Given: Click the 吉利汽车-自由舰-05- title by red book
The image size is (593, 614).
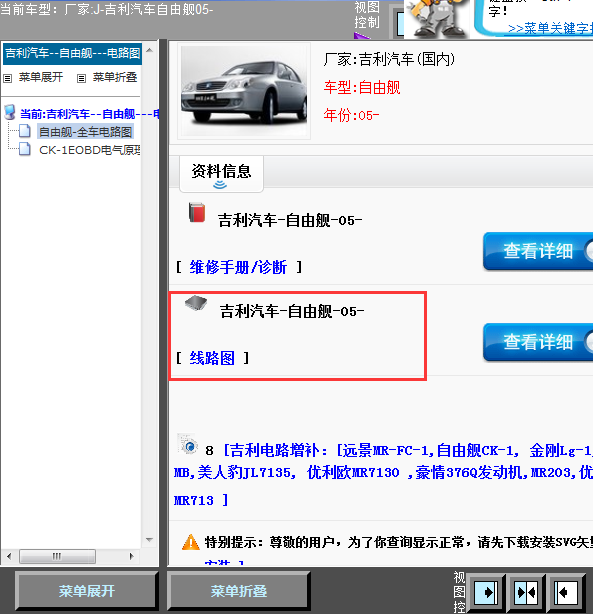Looking at the screenshot, I should 290,220.
